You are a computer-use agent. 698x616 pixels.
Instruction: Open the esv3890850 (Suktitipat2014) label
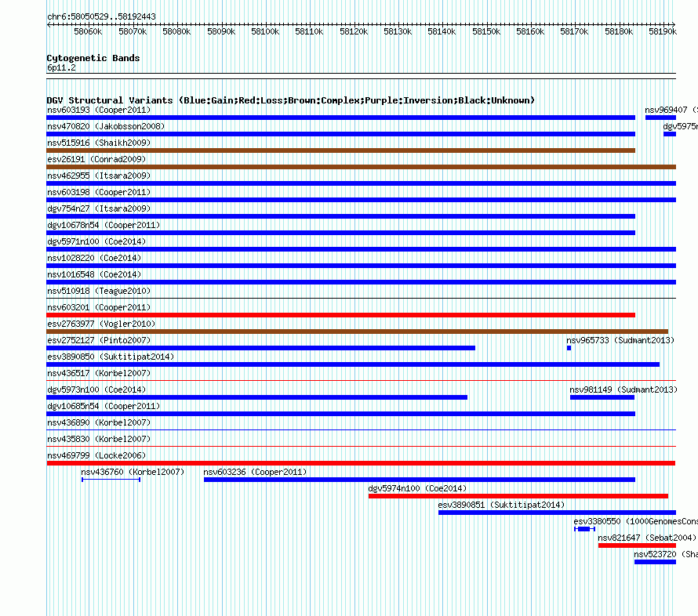(x=111, y=357)
